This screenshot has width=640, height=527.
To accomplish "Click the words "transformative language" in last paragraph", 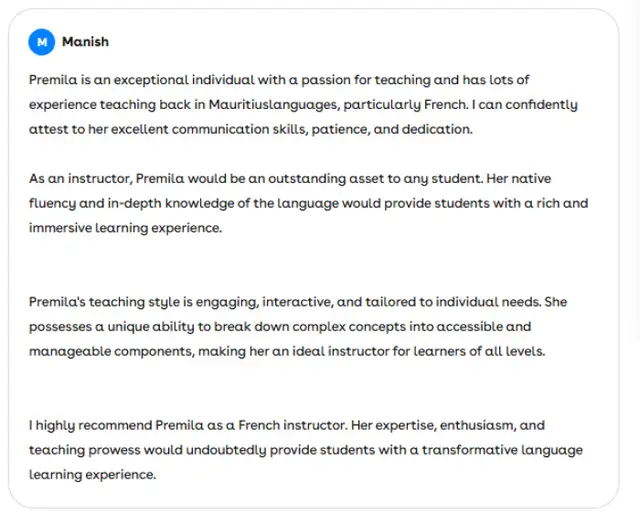I will click(x=502, y=450).
